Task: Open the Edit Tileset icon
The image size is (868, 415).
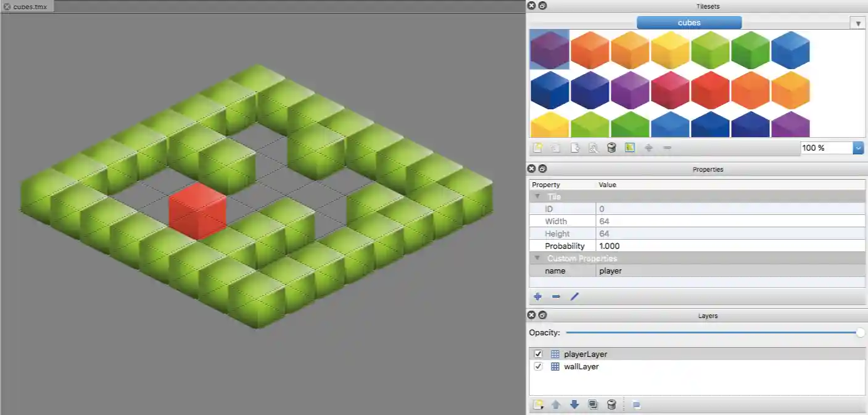Action: 593,148
